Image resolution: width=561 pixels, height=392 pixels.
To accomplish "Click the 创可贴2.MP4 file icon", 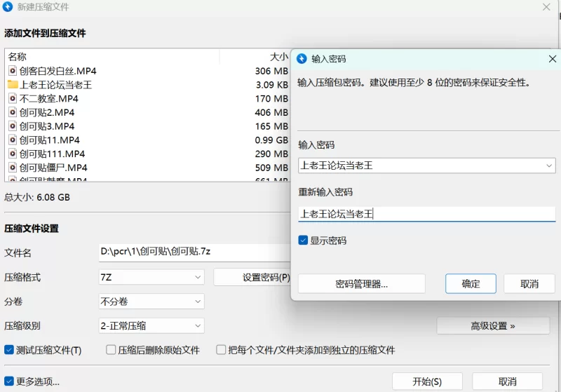I will point(13,112).
